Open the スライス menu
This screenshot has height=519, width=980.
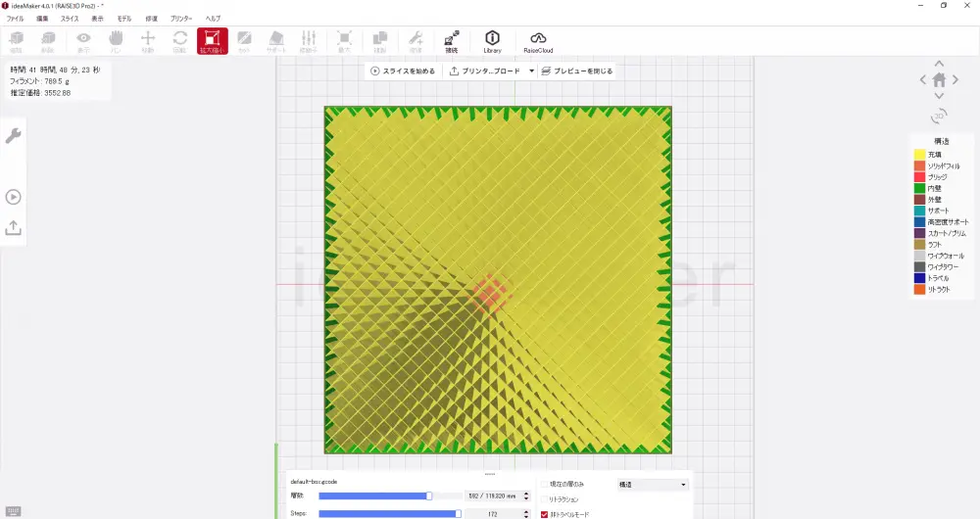tap(70, 19)
